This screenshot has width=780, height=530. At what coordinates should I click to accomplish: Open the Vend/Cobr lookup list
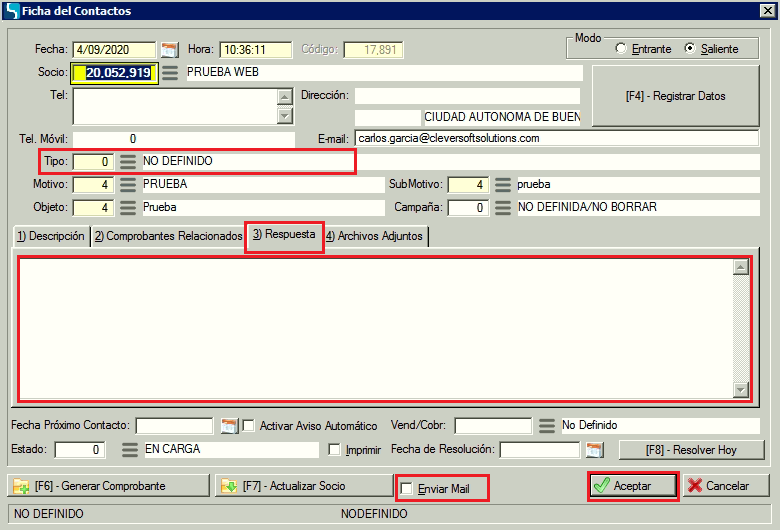coord(546,426)
